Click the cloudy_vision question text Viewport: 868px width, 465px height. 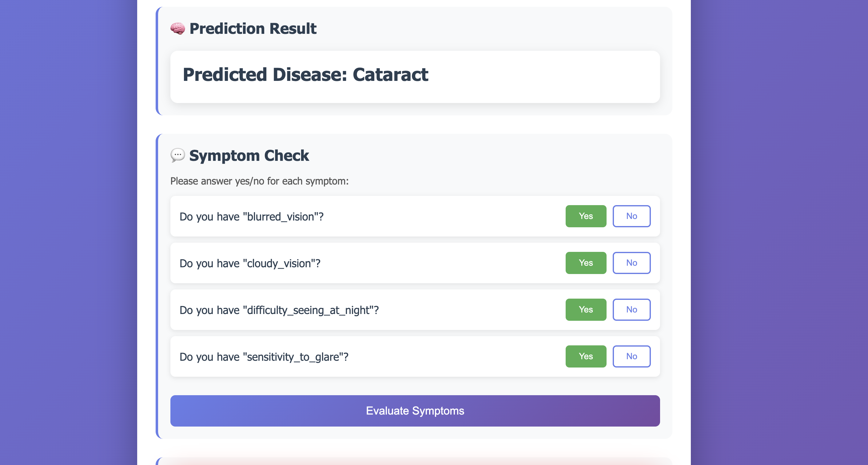tap(250, 264)
